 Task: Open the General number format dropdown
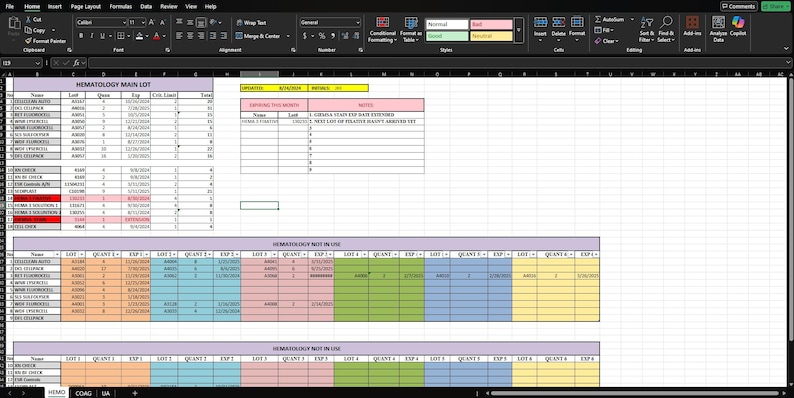(x=358, y=22)
